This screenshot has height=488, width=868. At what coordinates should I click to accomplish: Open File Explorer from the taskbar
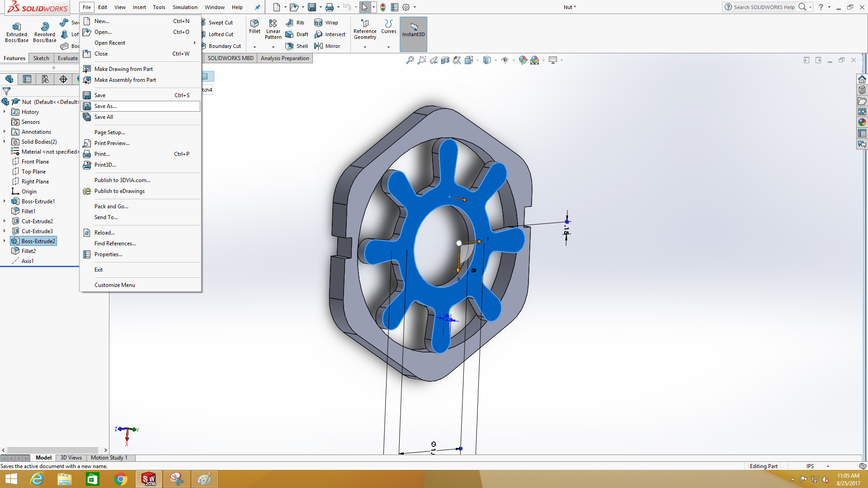click(65, 479)
